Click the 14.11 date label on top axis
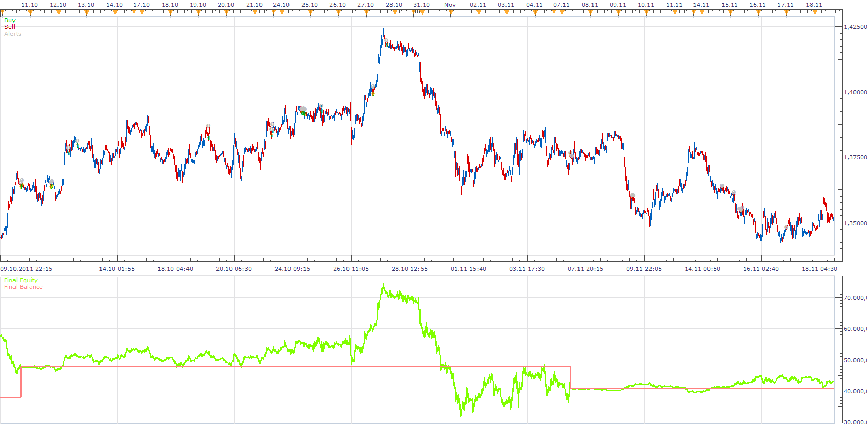 click(701, 5)
